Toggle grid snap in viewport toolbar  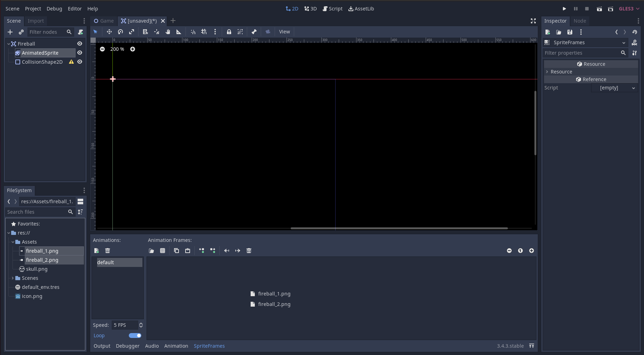pyautogui.click(x=204, y=32)
